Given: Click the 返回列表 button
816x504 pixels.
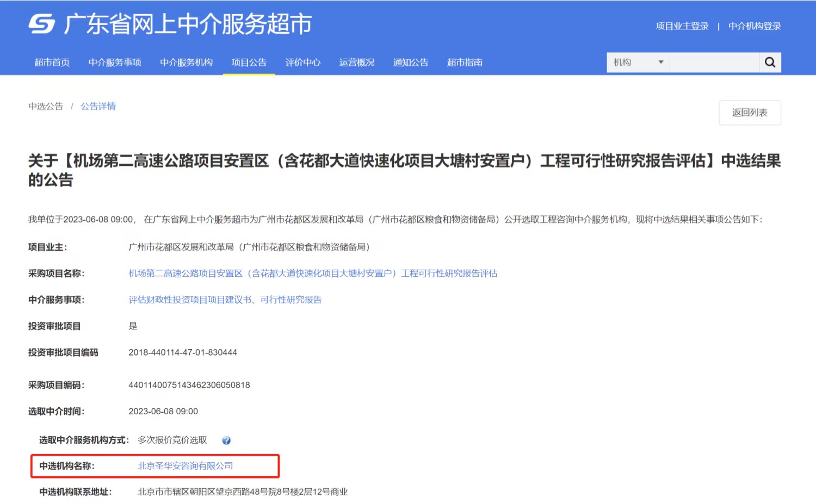Looking at the screenshot, I should [x=750, y=113].
